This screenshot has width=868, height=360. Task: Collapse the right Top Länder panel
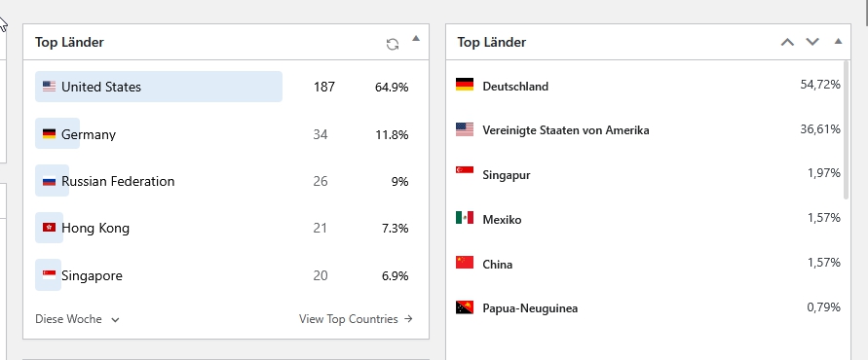click(x=838, y=41)
